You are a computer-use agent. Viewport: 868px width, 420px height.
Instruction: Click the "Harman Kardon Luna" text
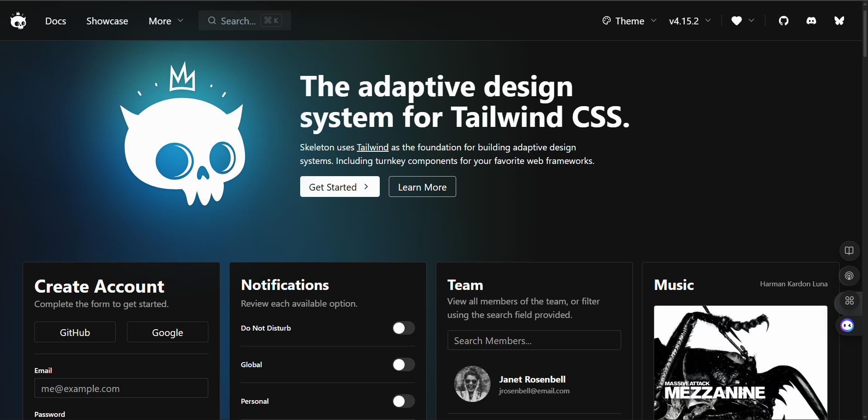coord(793,284)
